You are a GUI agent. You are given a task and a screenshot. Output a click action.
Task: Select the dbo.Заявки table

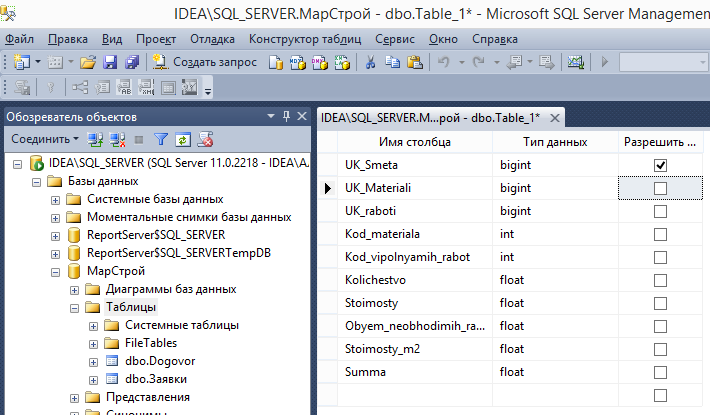point(156,379)
